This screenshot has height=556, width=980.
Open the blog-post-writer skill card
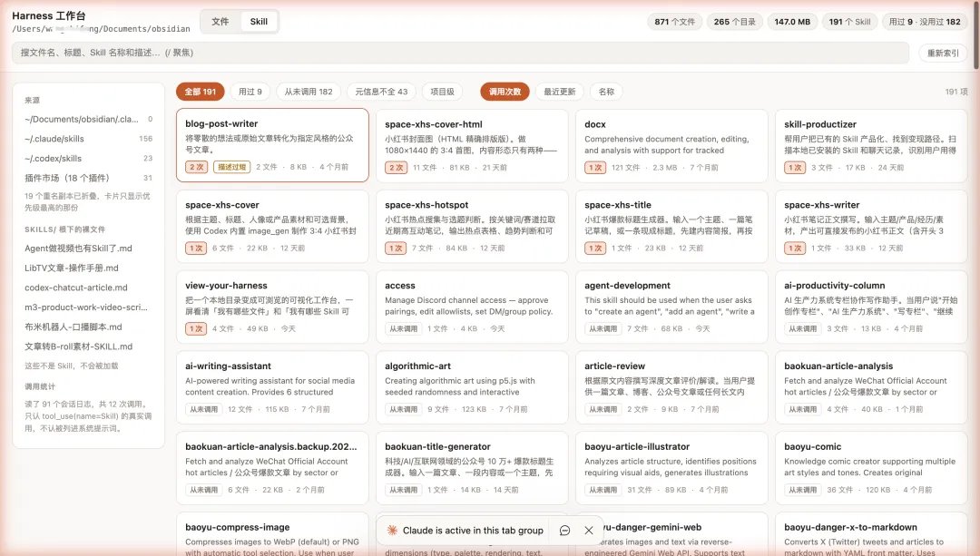pos(272,145)
